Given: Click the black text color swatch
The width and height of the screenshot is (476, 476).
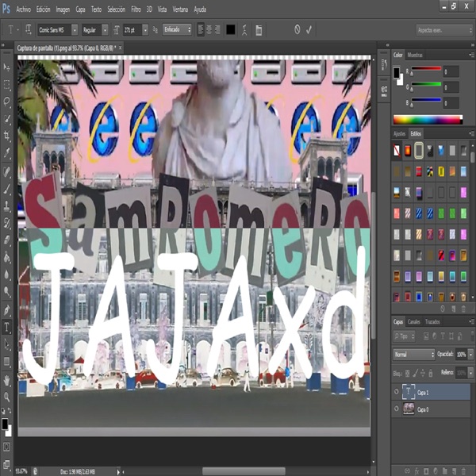Looking at the screenshot, I should (x=230, y=30).
